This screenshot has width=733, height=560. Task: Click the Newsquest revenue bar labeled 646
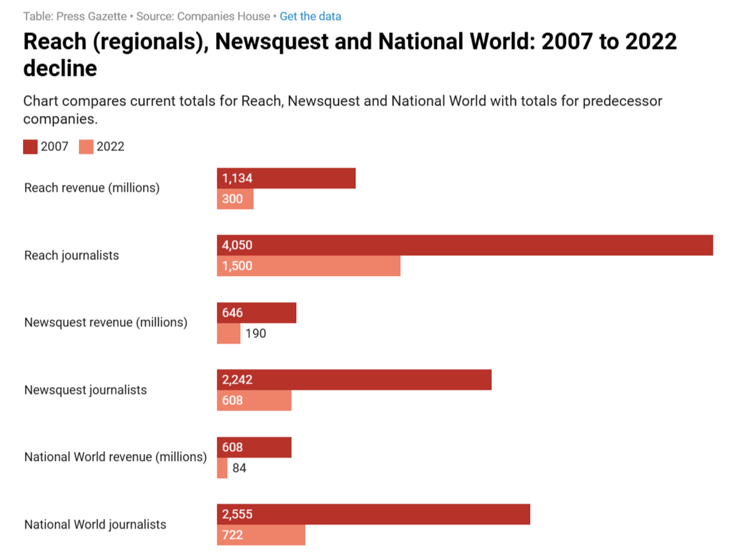(x=256, y=312)
